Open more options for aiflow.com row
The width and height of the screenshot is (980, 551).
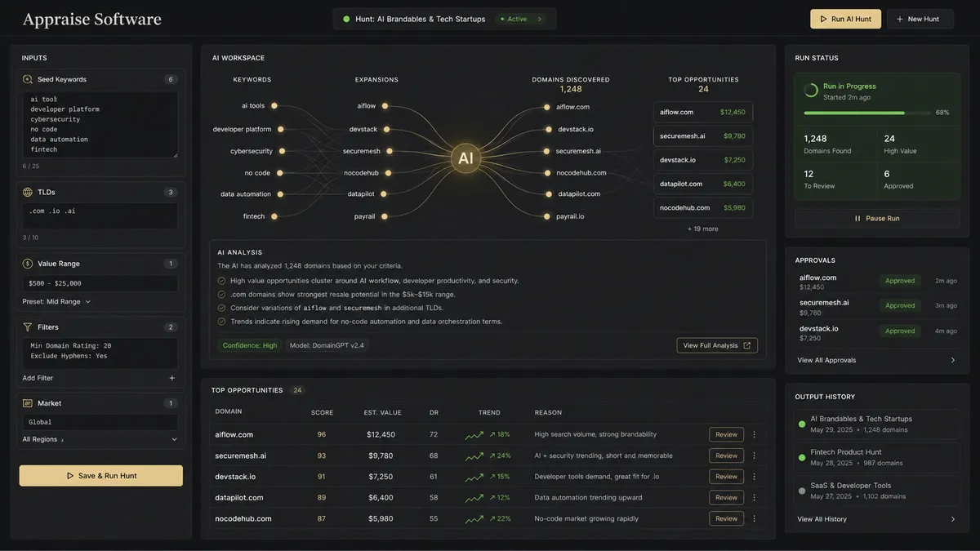tap(754, 434)
